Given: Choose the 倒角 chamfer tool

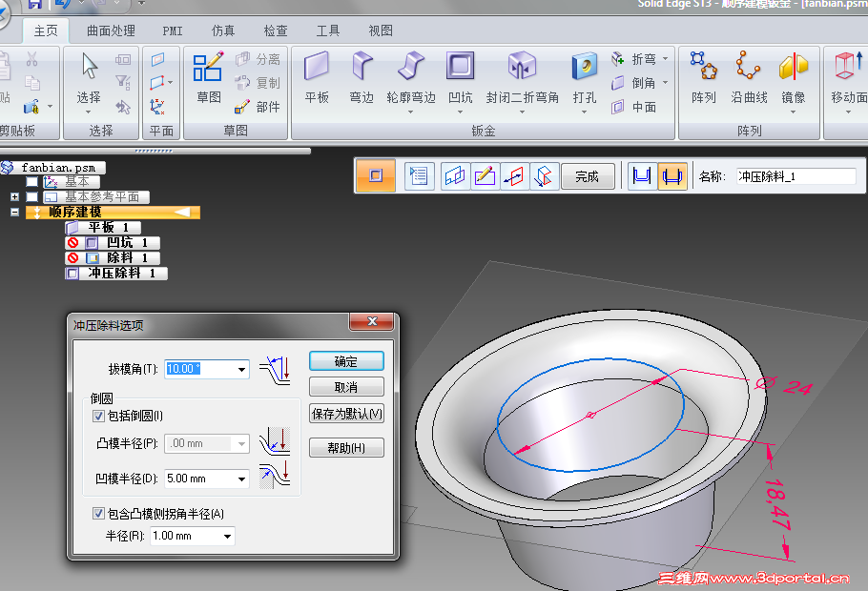Looking at the screenshot, I should click(x=634, y=83).
